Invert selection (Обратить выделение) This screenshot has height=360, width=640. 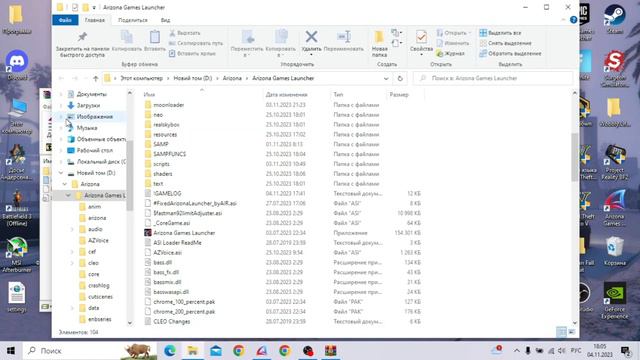(510, 53)
